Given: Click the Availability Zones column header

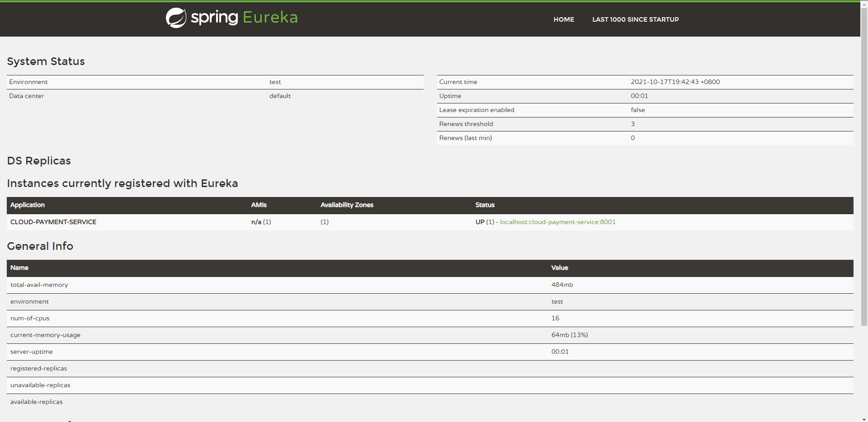Looking at the screenshot, I should point(347,205).
